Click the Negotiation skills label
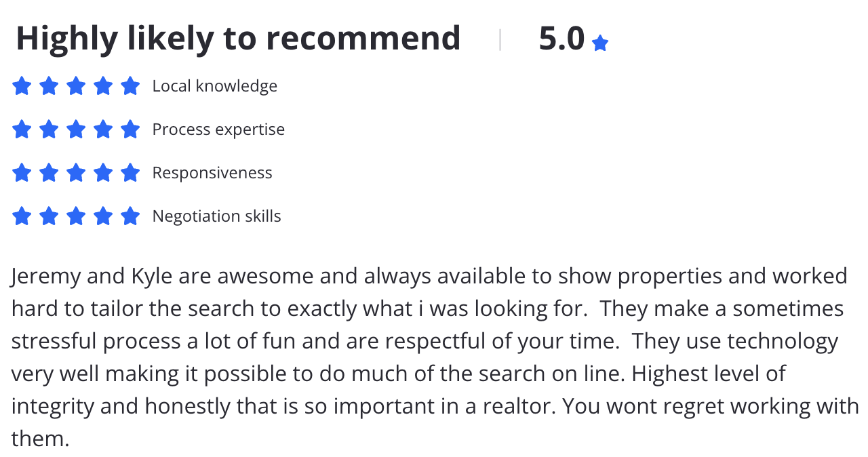The width and height of the screenshot is (868, 457). click(x=216, y=216)
